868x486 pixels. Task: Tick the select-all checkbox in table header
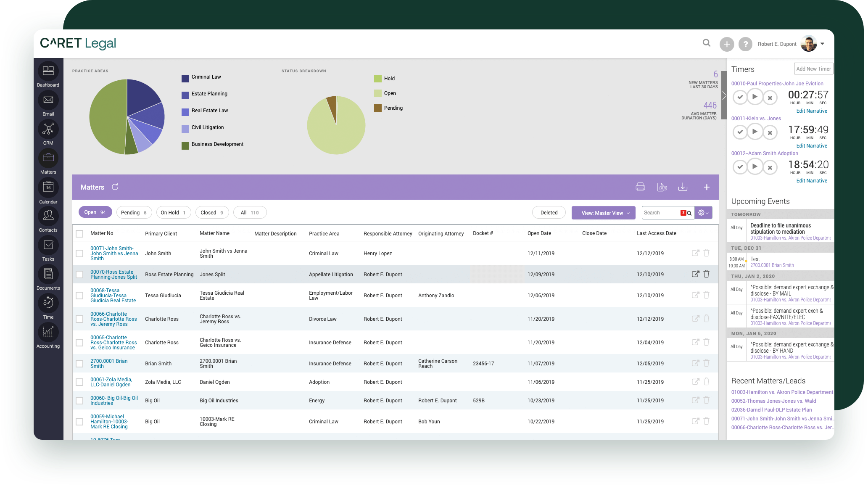tap(79, 234)
